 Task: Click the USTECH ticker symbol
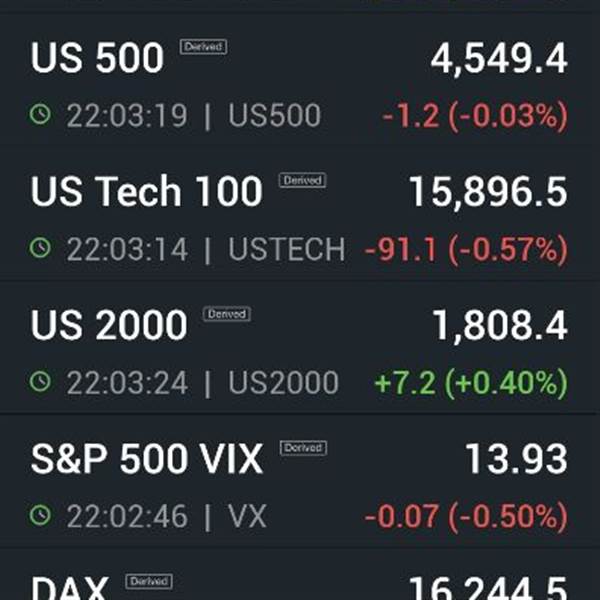[287, 249]
